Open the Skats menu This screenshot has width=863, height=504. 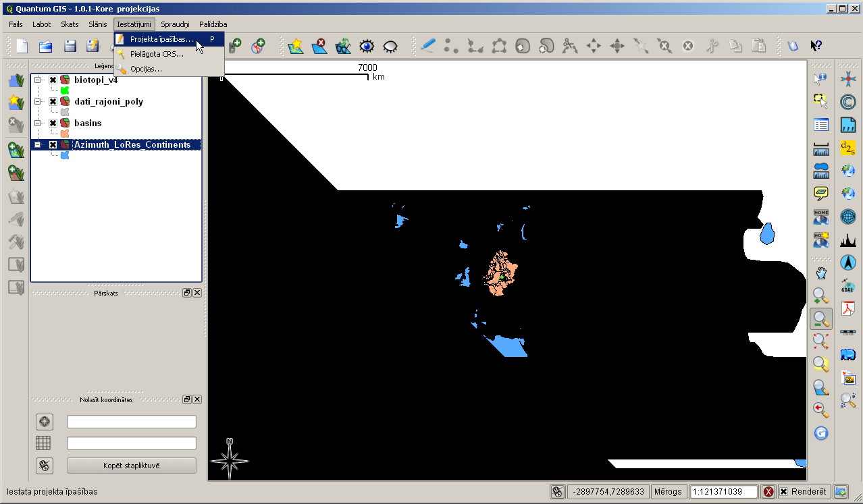[x=70, y=24]
